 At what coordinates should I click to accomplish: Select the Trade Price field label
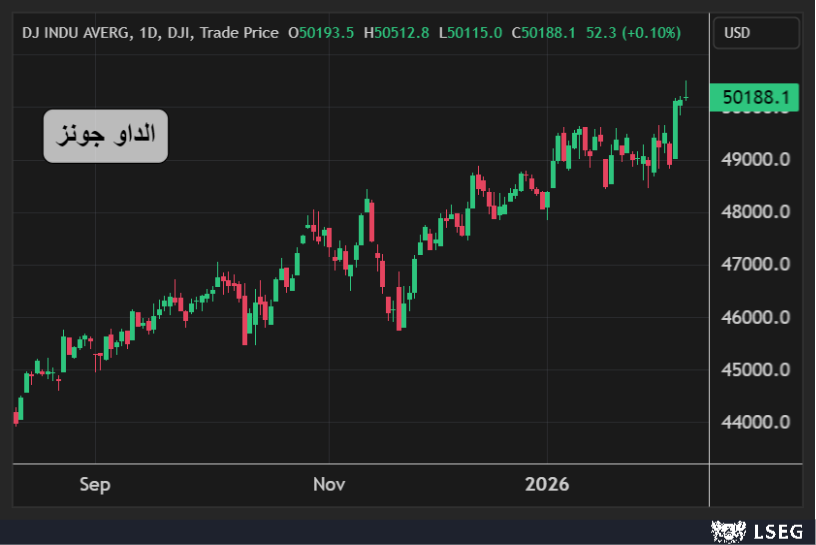pyautogui.click(x=239, y=33)
